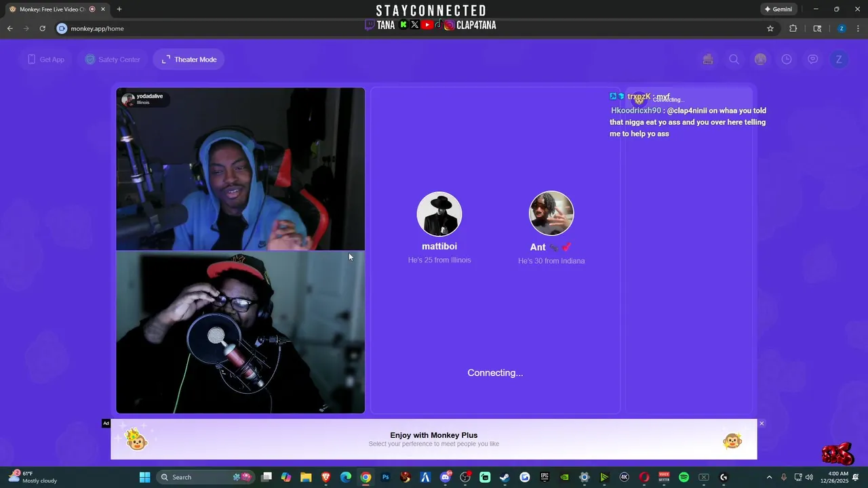Click the top webcam video feed
868x488 pixels.
tap(240, 169)
